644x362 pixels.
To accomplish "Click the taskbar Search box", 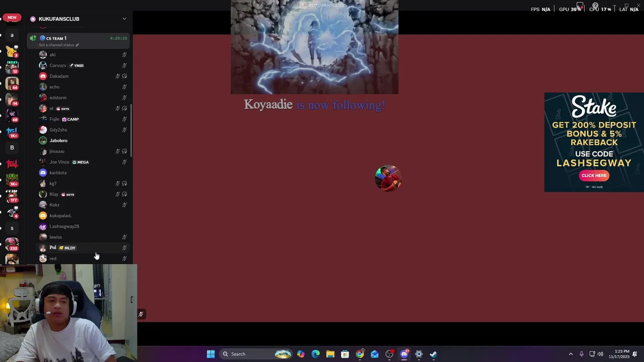I will pos(257,354).
